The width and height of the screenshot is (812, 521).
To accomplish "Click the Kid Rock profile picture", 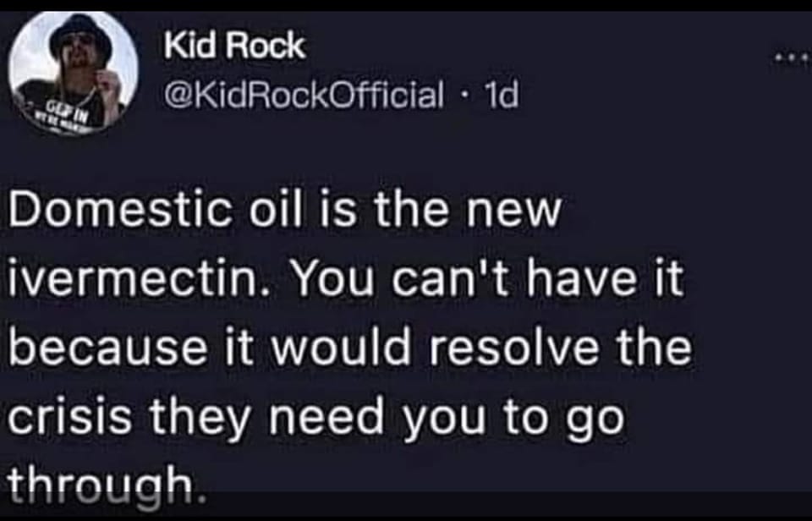I will click(x=74, y=74).
